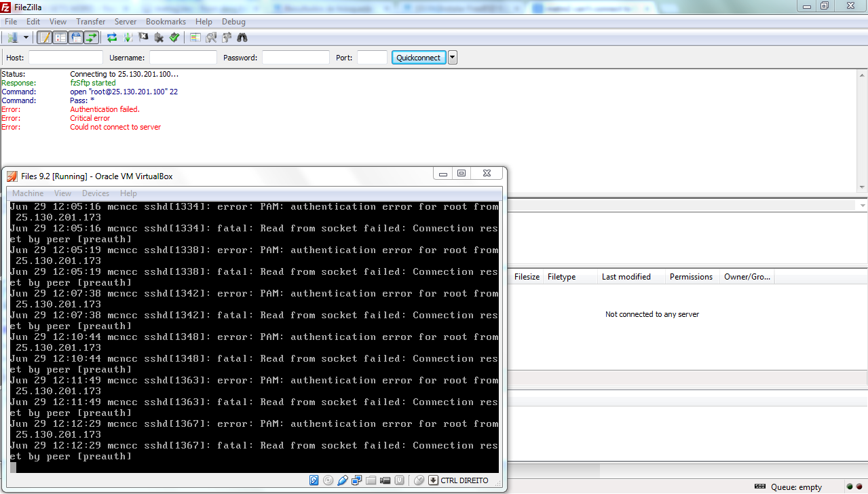Screen dimensions: 868x494
Task: Click the 'Not connected to any server' text
Action: (652, 314)
